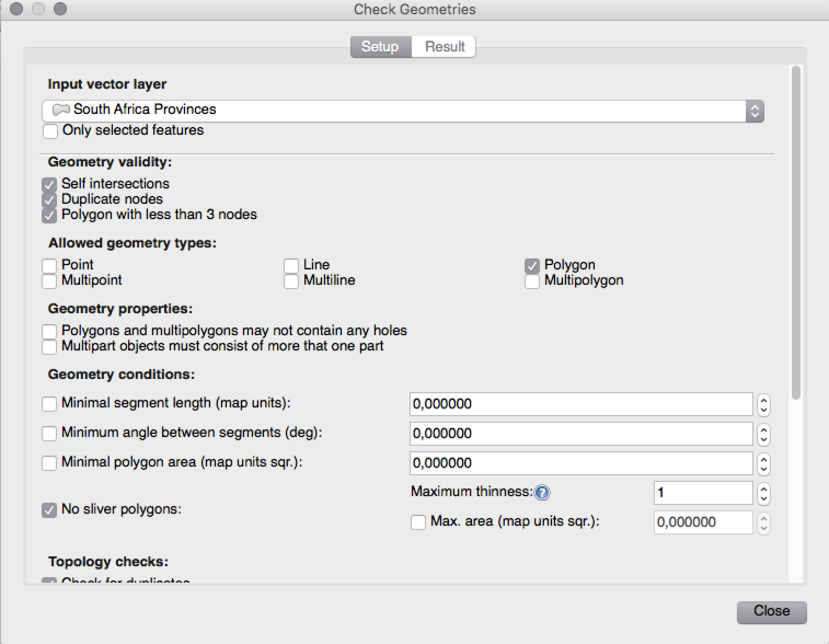Enable Only selected features checkbox
The width and height of the screenshot is (829, 644).
(x=50, y=131)
